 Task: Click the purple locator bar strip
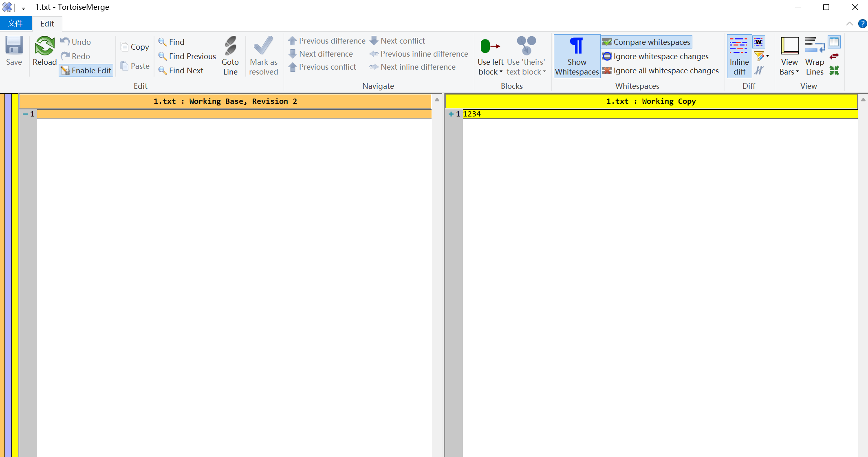(8, 275)
